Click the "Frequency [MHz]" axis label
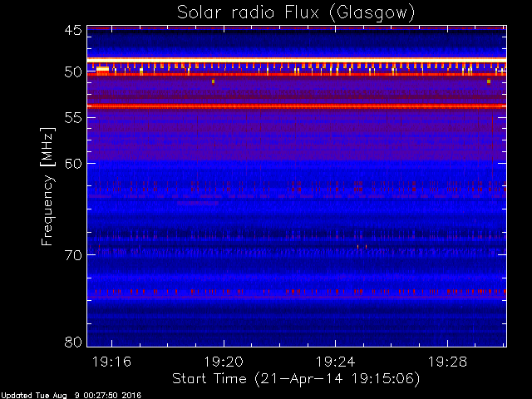 pos(47,186)
